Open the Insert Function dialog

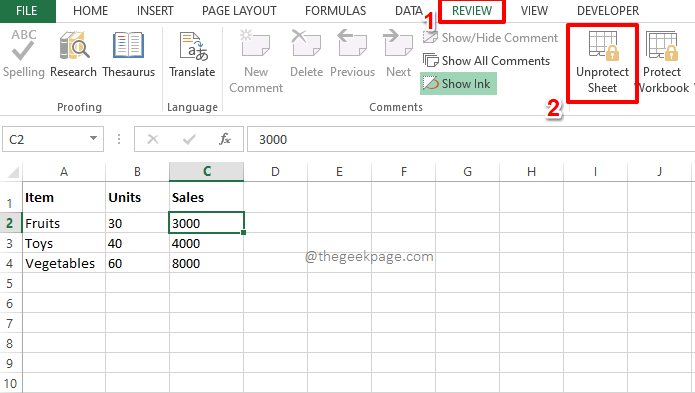[225, 140]
